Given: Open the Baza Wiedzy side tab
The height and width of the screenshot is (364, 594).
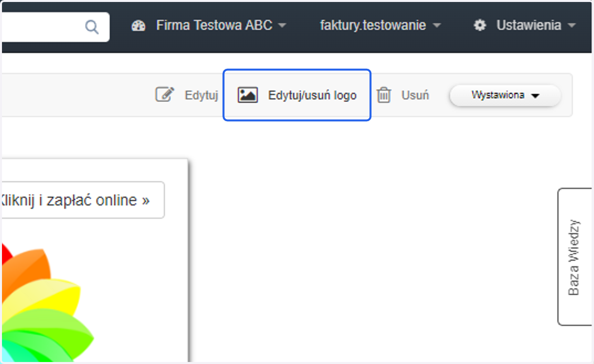Looking at the screenshot, I should (x=574, y=257).
